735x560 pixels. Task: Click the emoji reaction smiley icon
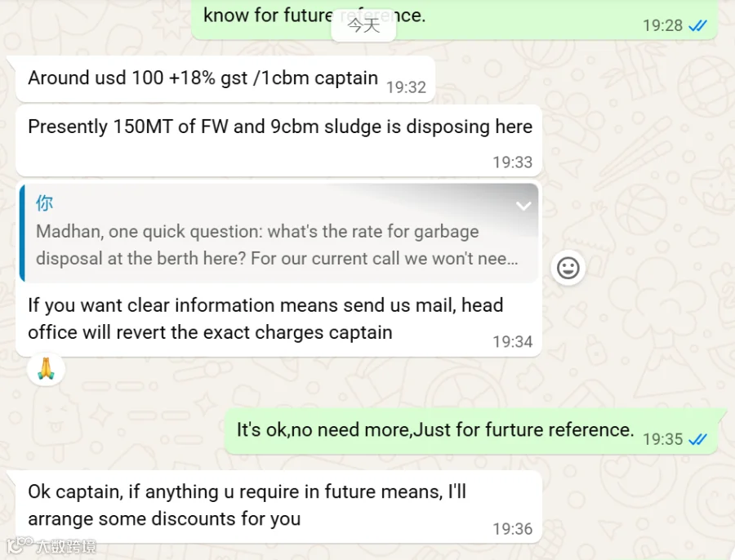[x=568, y=268]
